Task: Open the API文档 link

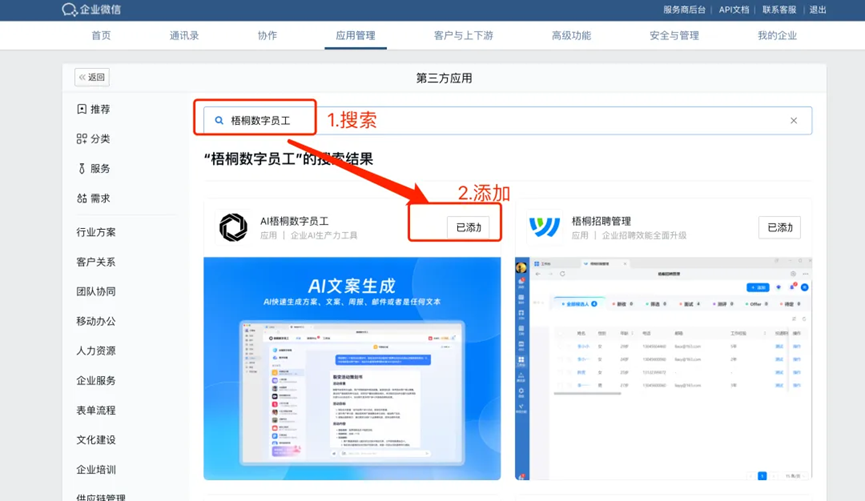Action: pyautogui.click(x=734, y=10)
